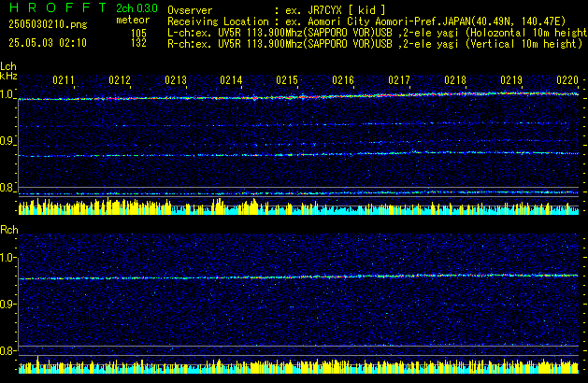Image resolution: width=588 pixels, height=383 pixels.
Task: Click the 'meteor' label
Action: pos(133,20)
